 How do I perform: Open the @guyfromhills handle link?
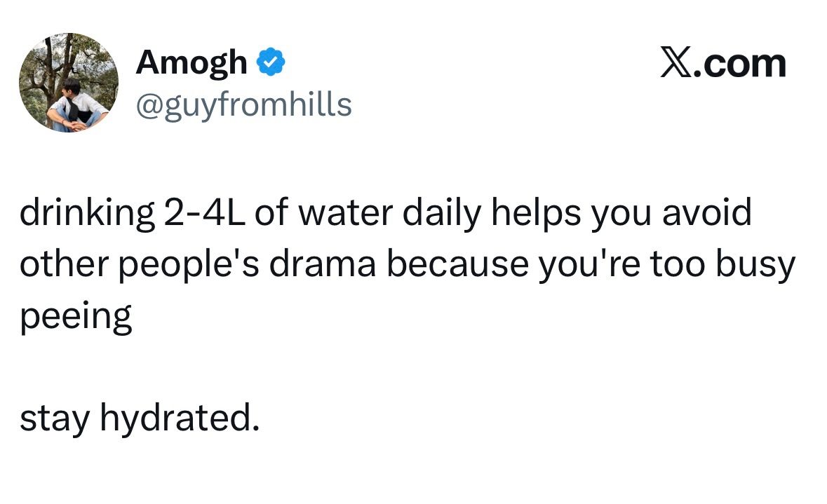pos(243,105)
